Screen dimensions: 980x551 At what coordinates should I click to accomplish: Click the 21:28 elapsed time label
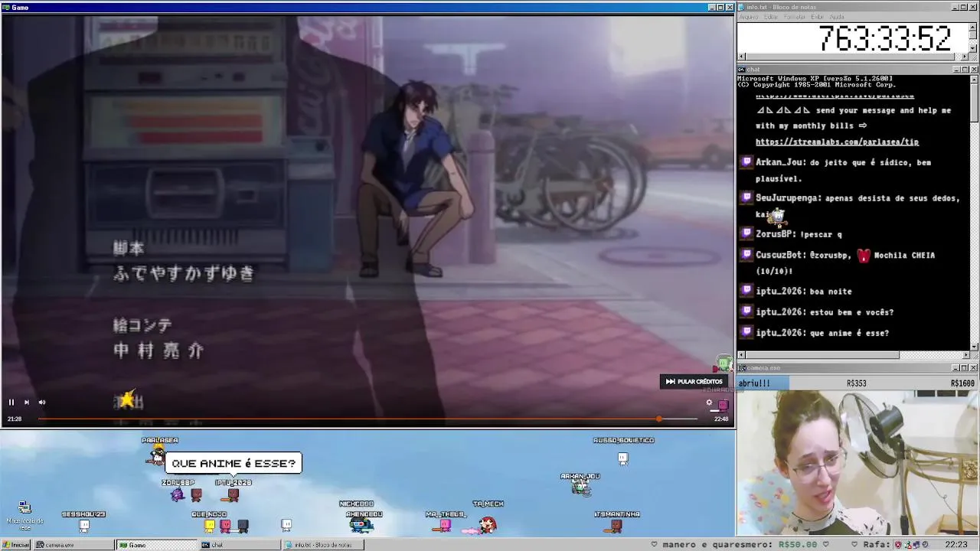click(x=15, y=419)
